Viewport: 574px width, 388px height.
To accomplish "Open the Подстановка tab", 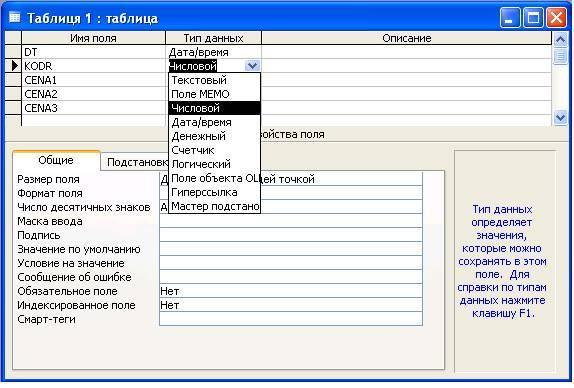I will [135, 162].
